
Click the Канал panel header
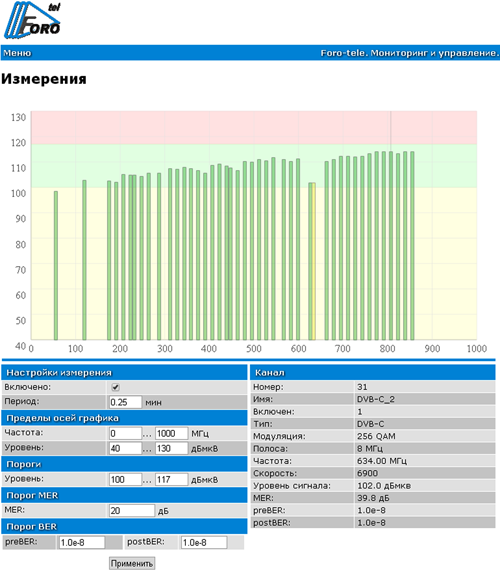tap(373, 373)
